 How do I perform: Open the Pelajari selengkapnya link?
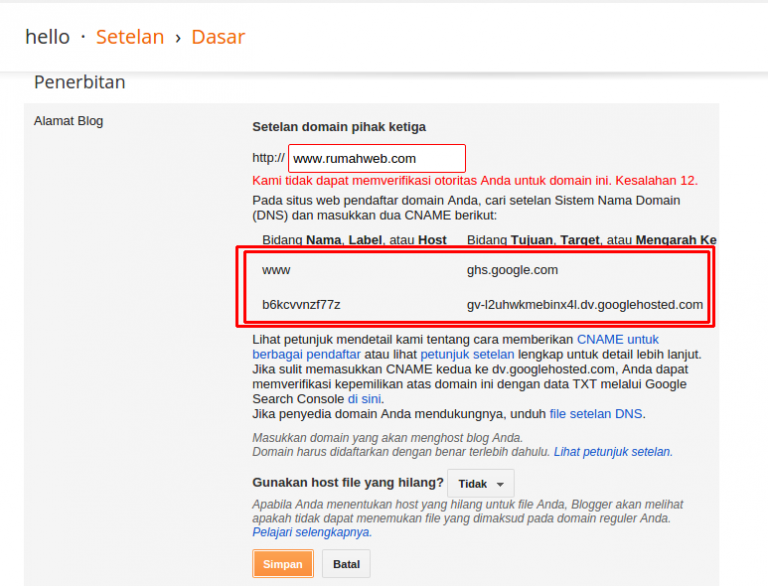click(x=312, y=532)
